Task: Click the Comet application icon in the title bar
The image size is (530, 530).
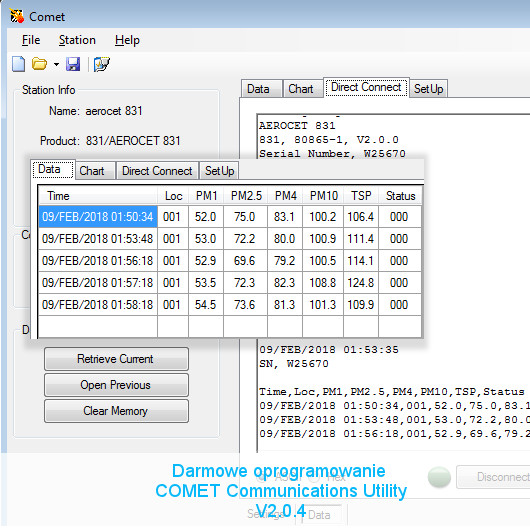Action: pyautogui.click(x=17, y=16)
